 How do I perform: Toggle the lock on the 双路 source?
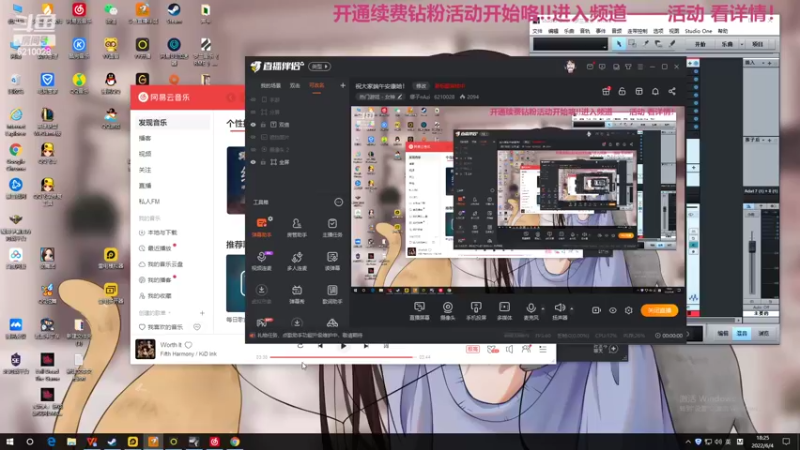[263, 124]
